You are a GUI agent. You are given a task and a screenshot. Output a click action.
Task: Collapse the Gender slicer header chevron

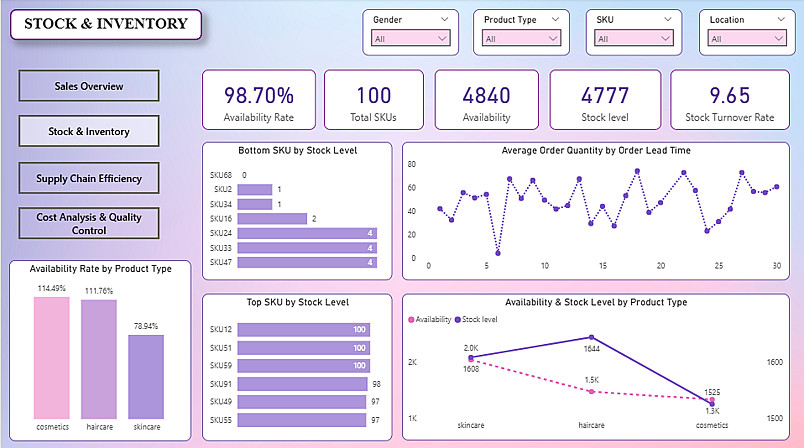444,19
